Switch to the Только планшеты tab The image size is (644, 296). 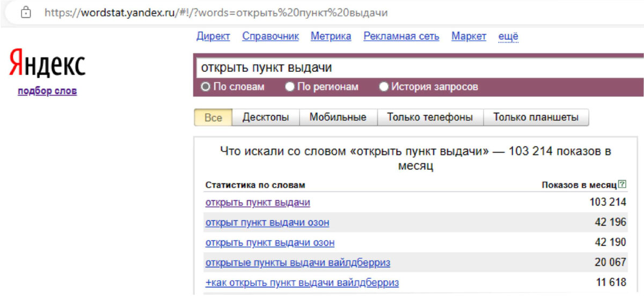coord(536,117)
